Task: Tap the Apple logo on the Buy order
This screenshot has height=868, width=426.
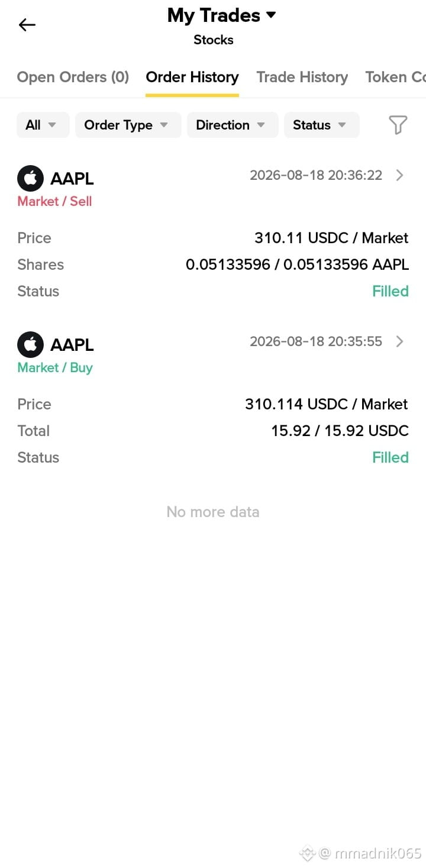Action: pyautogui.click(x=30, y=344)
